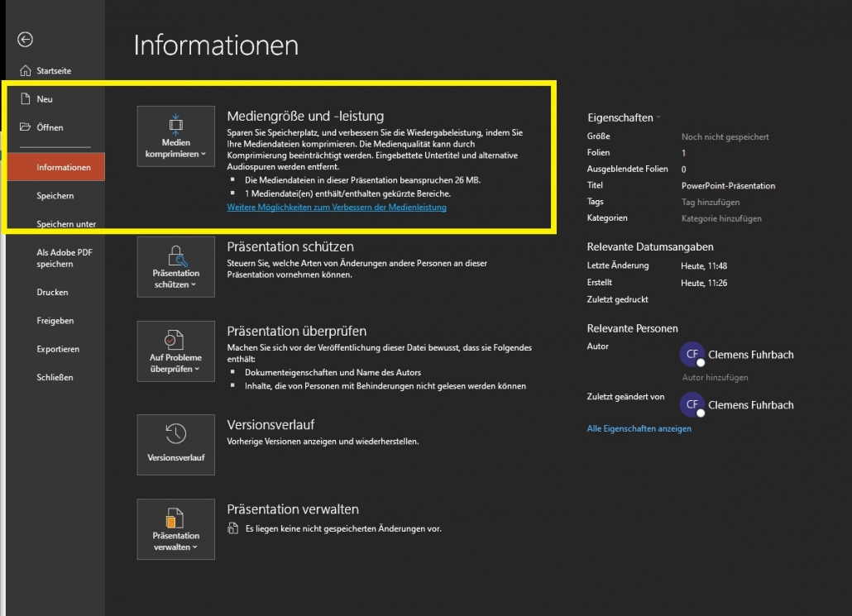Open the Startseite home icon
This screenshot has width=852, height=616.
[26, 71]
